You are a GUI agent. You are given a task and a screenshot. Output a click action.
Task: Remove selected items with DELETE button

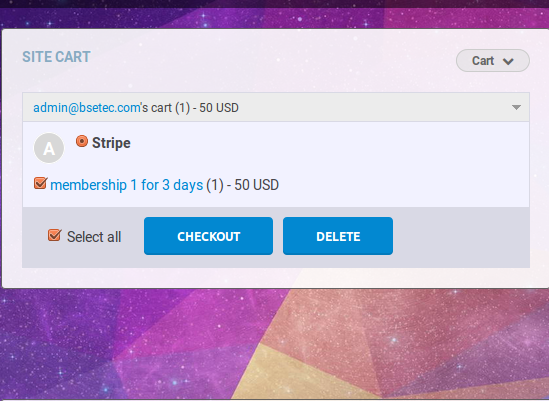coord(338,236)
